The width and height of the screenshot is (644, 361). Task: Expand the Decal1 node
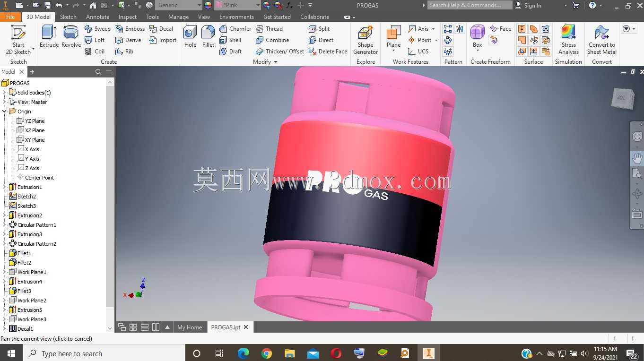(4, 329)
